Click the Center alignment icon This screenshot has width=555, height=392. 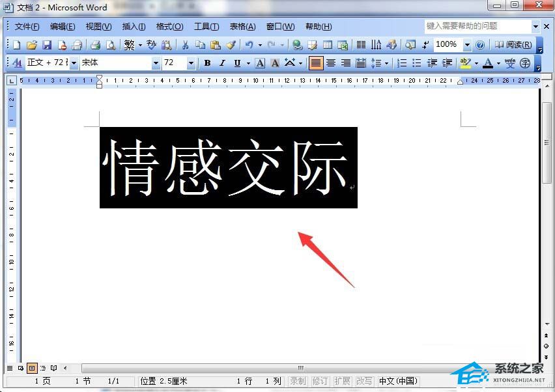(331, 63)
